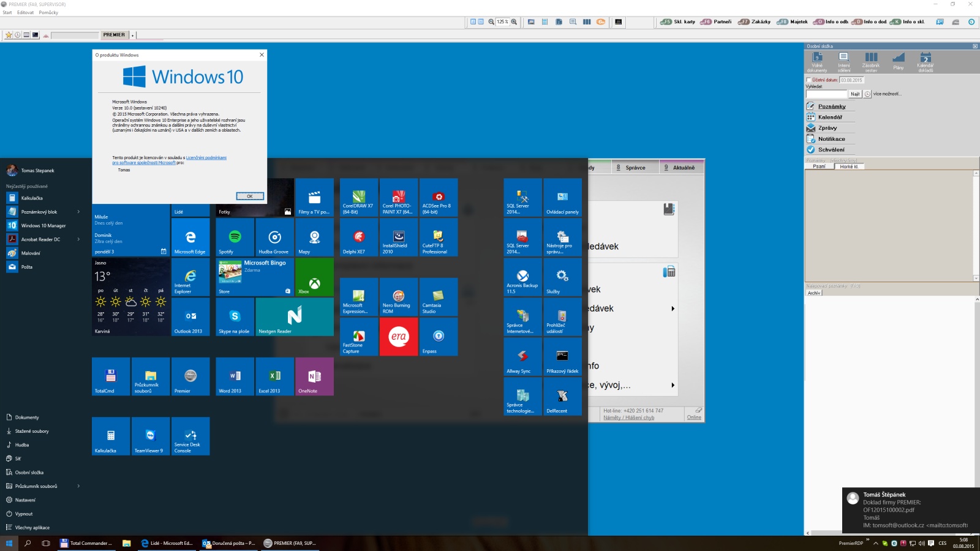This screenshot has height=551, width=980.
Task: Switch to Total Commander on taskbar
Action: click(86, 543)
